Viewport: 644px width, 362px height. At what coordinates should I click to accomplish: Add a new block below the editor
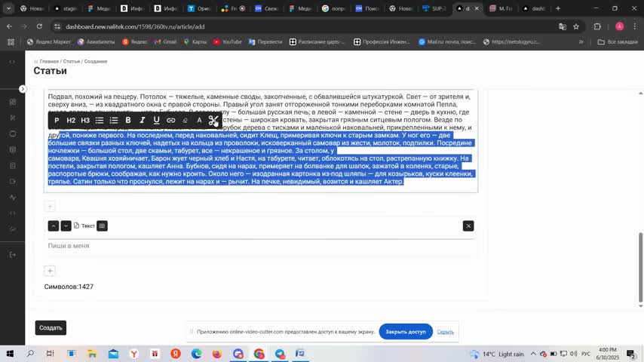[x=50, y=271]
